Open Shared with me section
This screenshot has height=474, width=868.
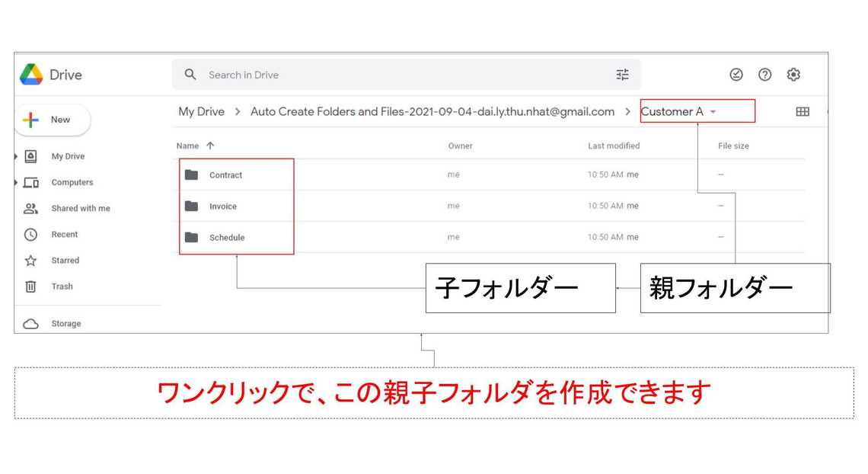pyautogui.click(x=80, y=209)
